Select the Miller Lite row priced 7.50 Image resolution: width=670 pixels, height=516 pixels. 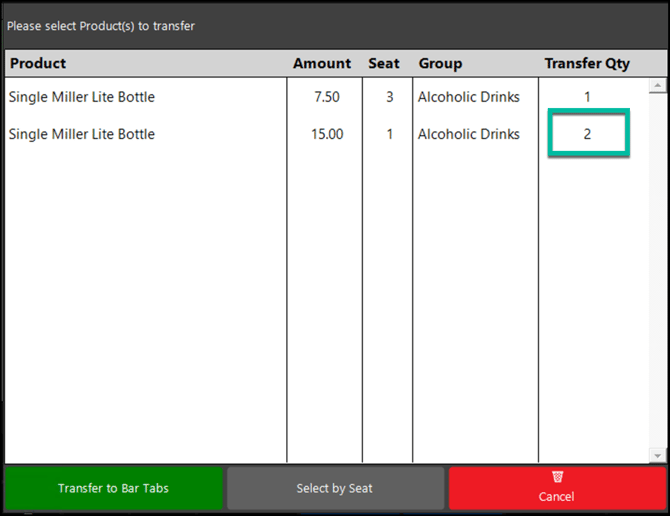(x=327, y=97)
